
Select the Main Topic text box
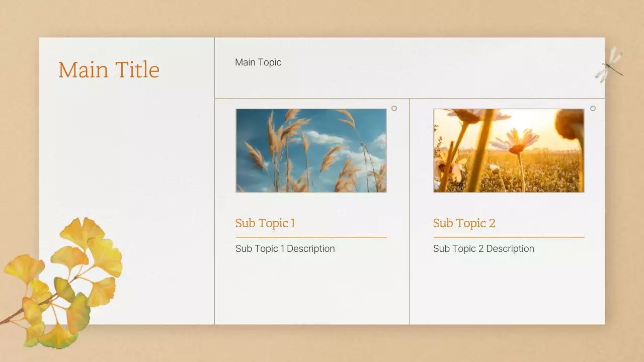(258, 62)
